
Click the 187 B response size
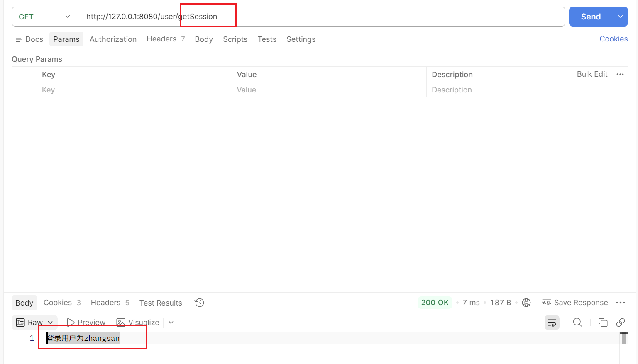click(501, 303)
